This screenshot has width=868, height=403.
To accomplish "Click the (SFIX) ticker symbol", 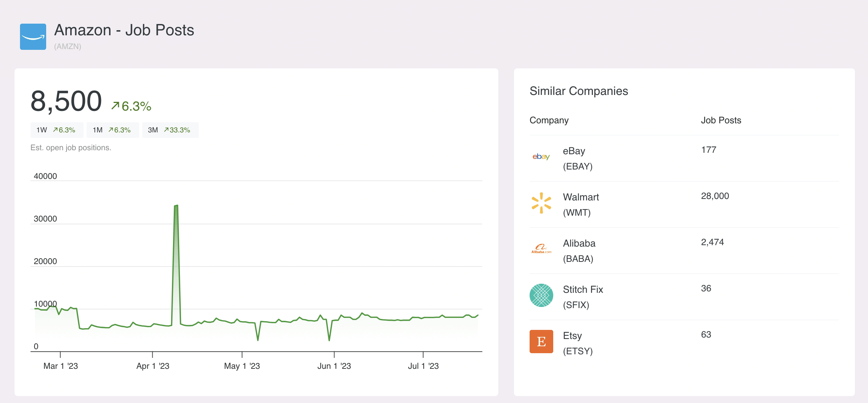I will coord(576,305).
